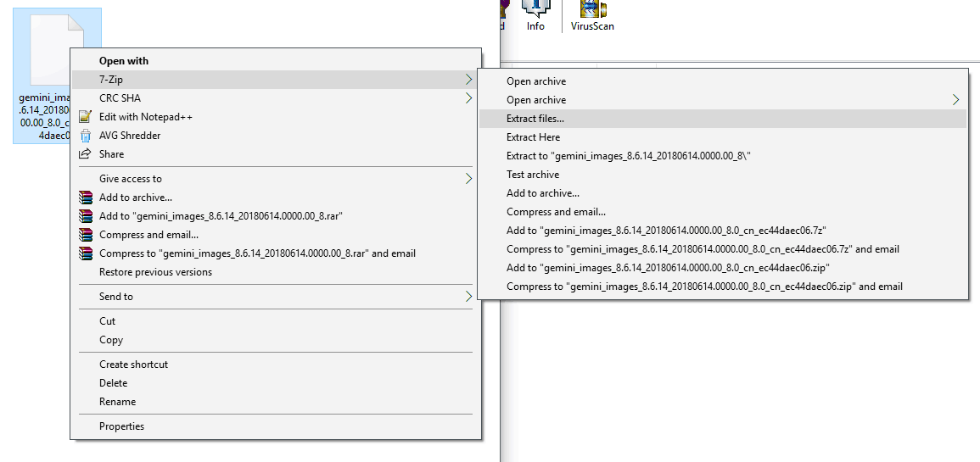Choose 7-Zip Add to archive... entry

723,193
